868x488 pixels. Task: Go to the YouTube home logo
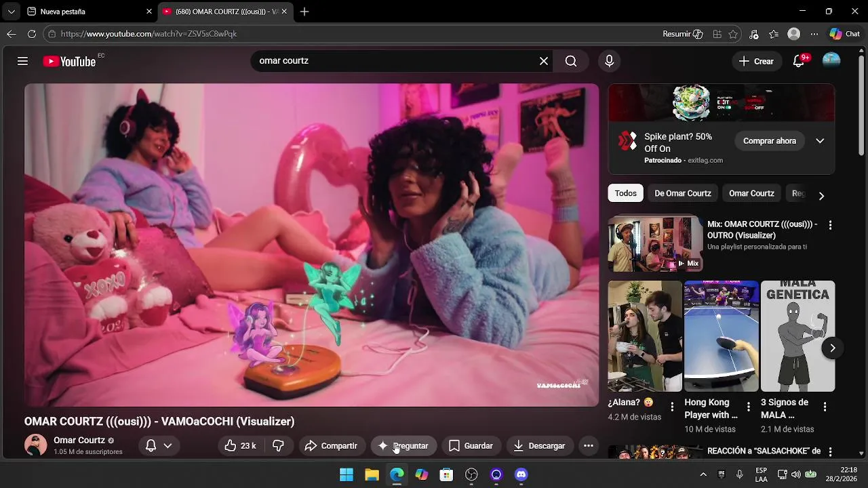pos(69,62)
